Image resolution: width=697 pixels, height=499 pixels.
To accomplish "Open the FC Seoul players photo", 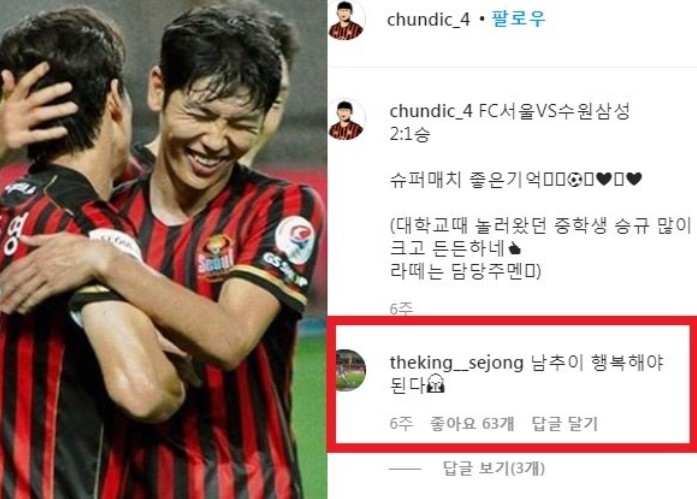I will coord(163,249).
